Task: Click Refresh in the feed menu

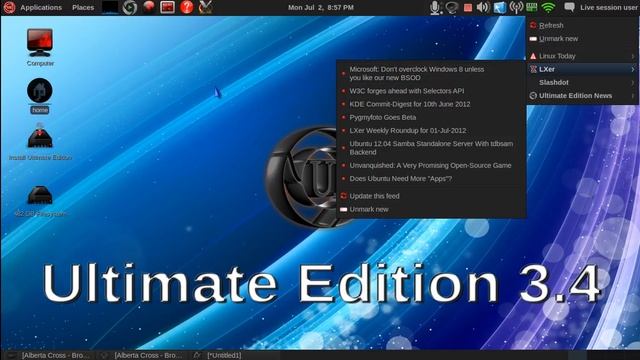Action: tap(583, 25)
